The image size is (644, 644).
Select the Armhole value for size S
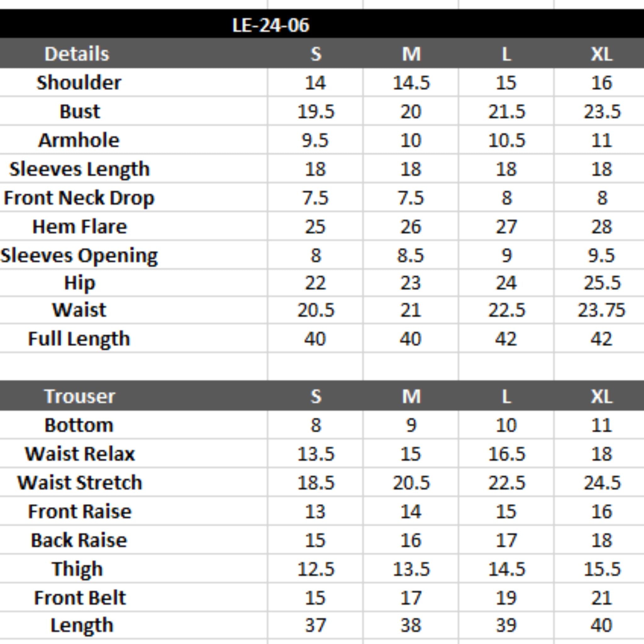tap(315, 140)
